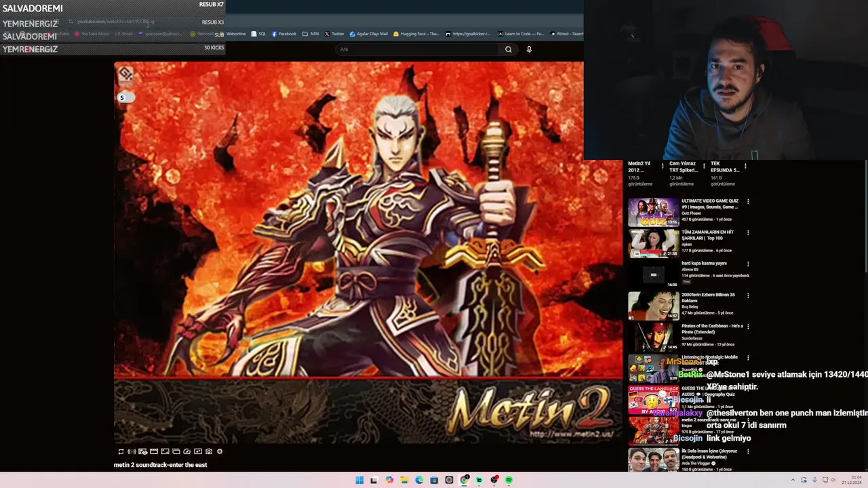This screenshot has height=488, width=868.
Task: Open the Agalar Olayı Mail bookmark
Action: 369,34
